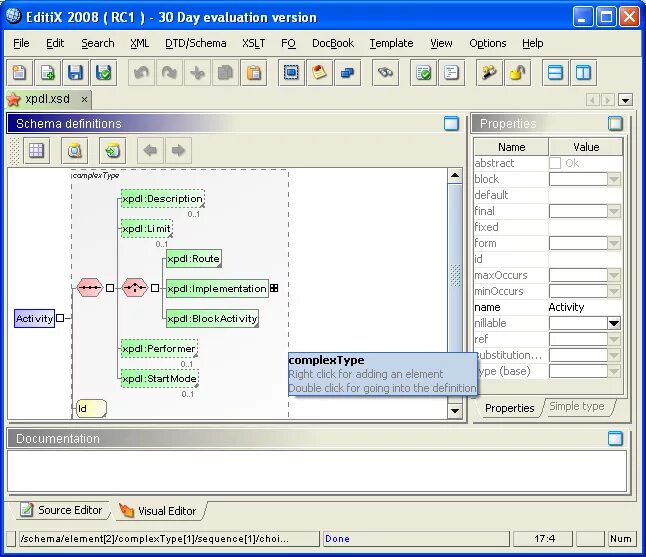Click the New document toolbar icon

pyautogui.click(x=19, y=73)
